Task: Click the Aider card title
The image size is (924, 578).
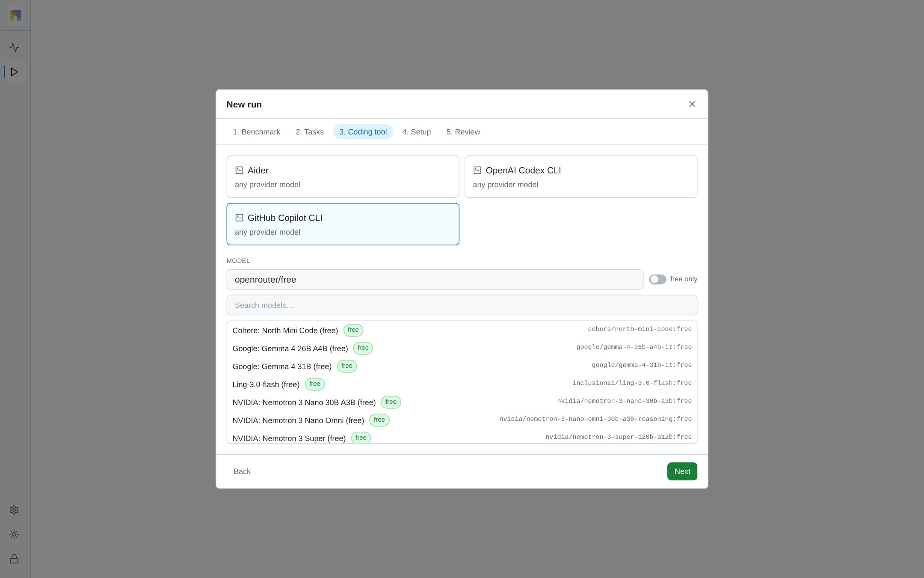Action: 258,170
